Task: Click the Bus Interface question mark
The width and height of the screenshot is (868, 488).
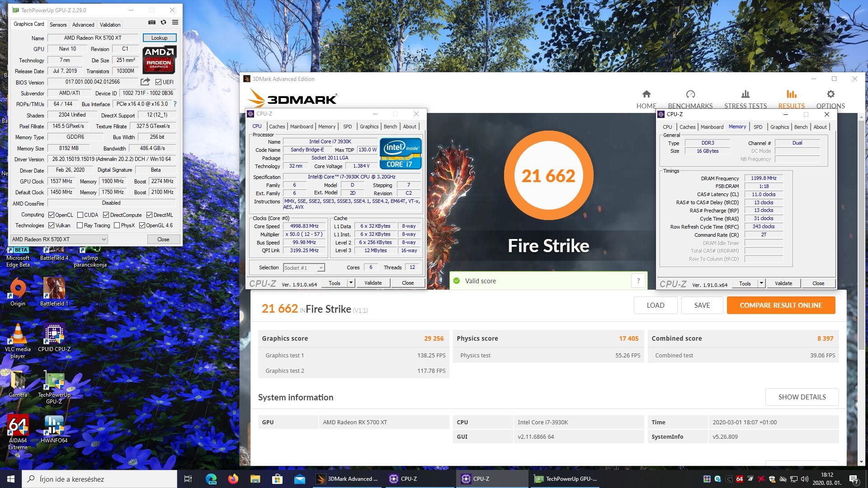Action: [175, 104]
